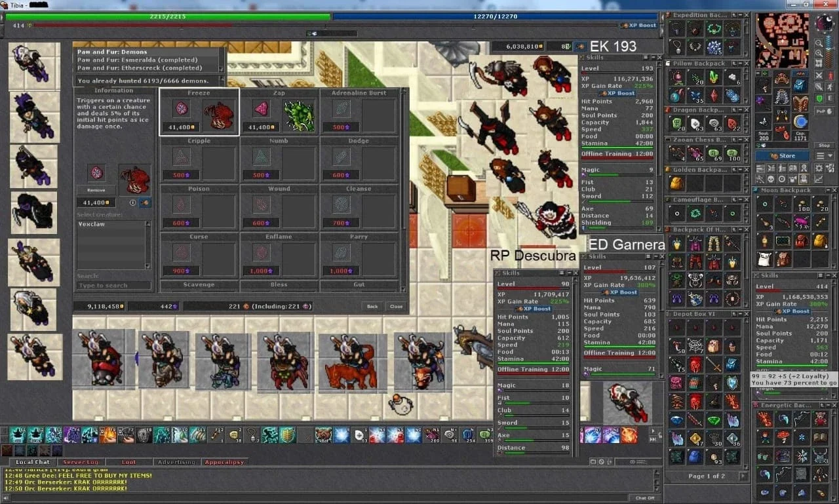Open the Store

point(782,156)
